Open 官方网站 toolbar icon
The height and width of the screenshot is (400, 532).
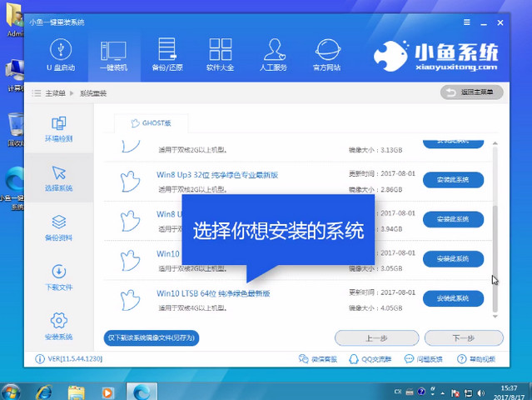pos(326,53)
